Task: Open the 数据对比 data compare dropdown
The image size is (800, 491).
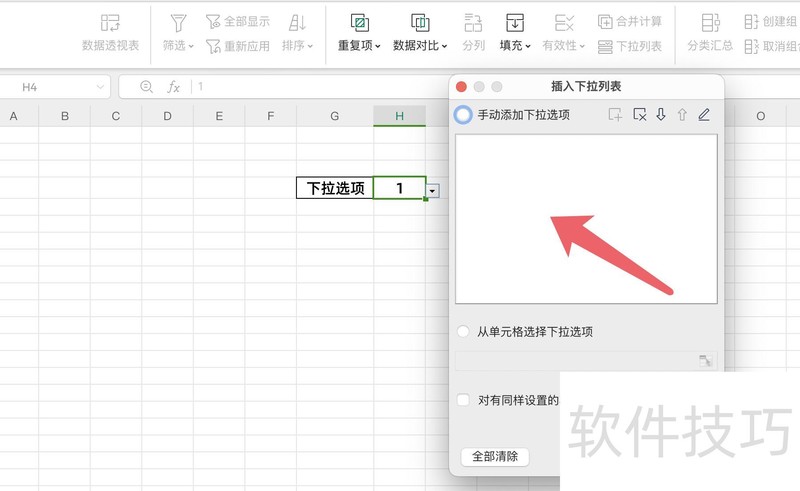Action: (420, 33)
